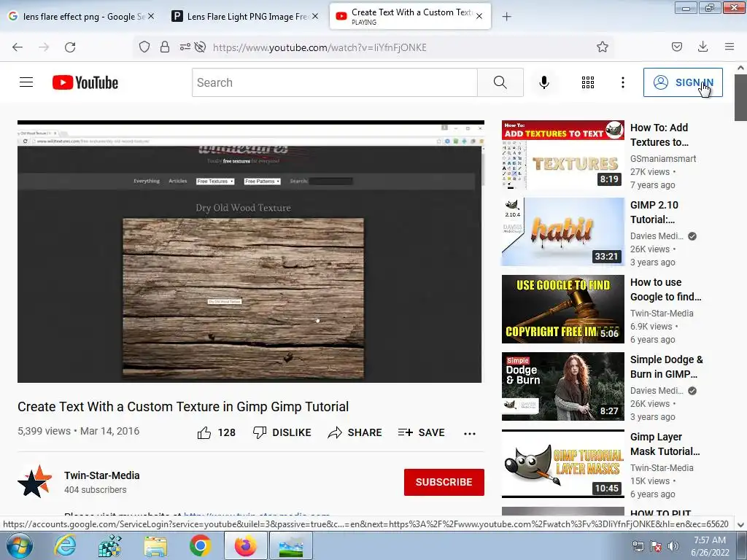Open 'How To: Add Textures to' video title
Screen dimensions: 747x560
click(x=659, y=135)
